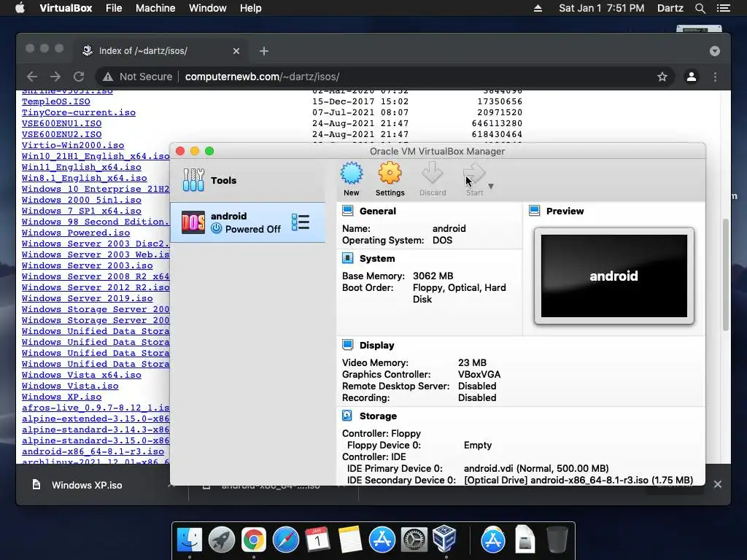Open the Windows_Server_2019.iso link
The width and height of the screenshot is (747, 560).
(88, 298)
